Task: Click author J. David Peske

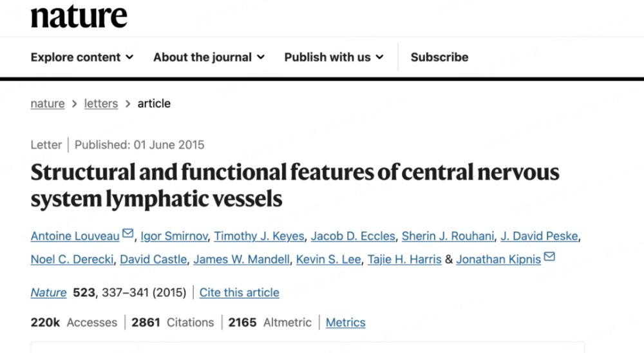Action: (540, 236)
